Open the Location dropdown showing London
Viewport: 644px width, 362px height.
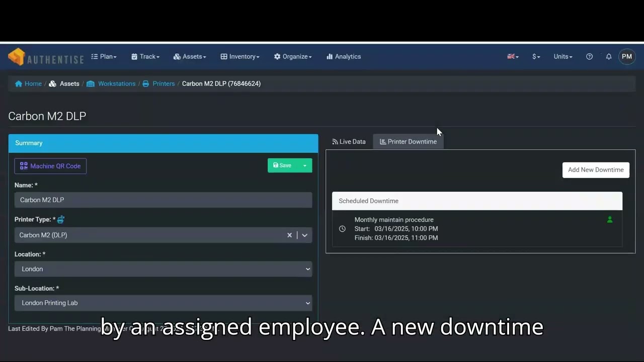pyautogui.click(x=163, y=269)
